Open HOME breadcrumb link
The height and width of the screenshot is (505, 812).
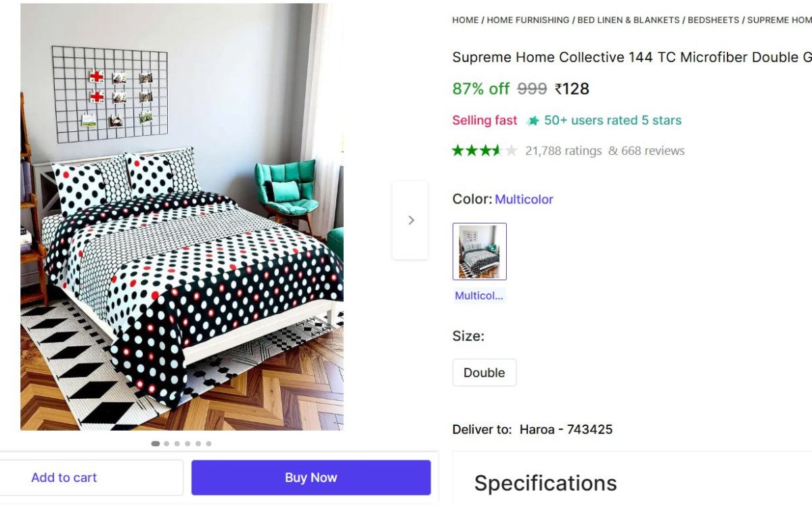click(x=466, y=20)
